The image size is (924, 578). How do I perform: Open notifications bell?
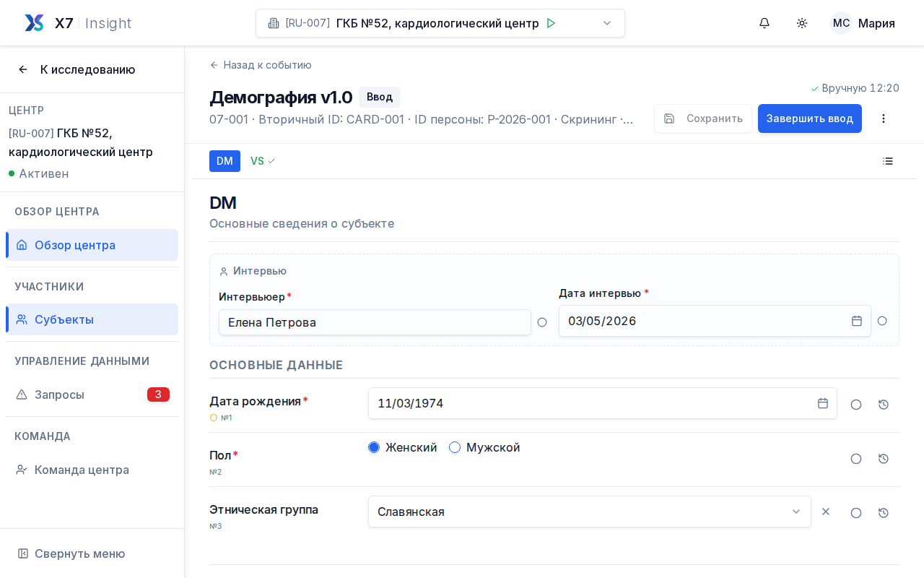click(764, 23)
